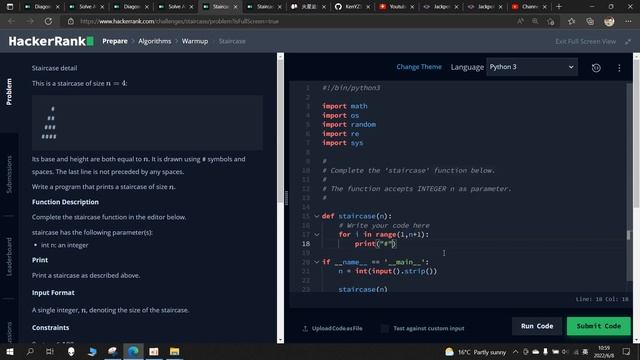The height and width of the screenshot is (360, 640).
Task: Click Exit Full Screen View
Action: [x=585, y=41]
